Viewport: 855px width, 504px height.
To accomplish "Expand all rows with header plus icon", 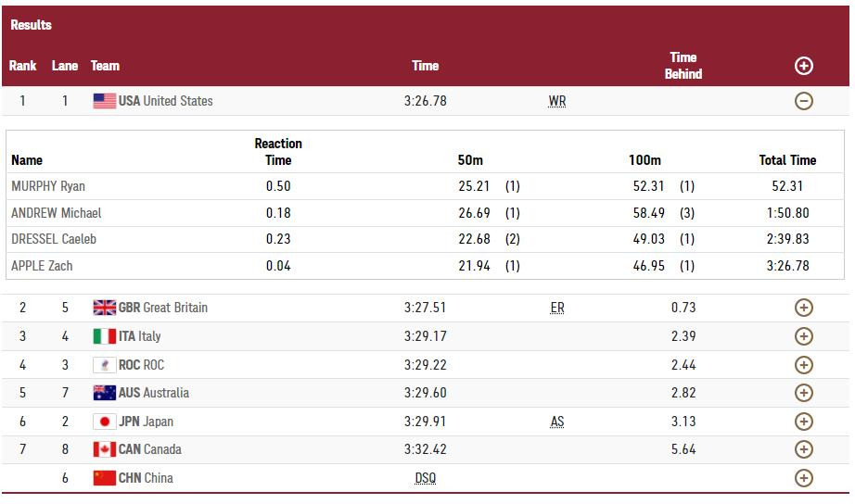I will 804,66.
